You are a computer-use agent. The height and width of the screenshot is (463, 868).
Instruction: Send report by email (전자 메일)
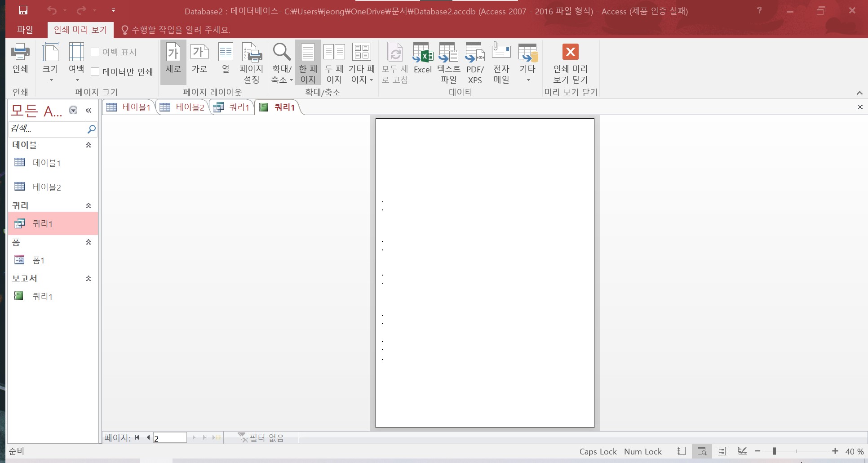tap(501, 63)
